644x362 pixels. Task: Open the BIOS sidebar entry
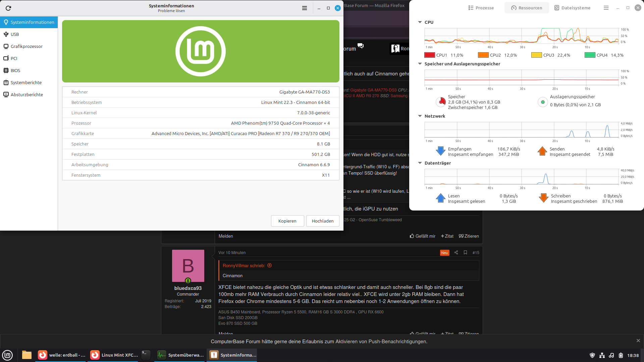pos(29,70)
